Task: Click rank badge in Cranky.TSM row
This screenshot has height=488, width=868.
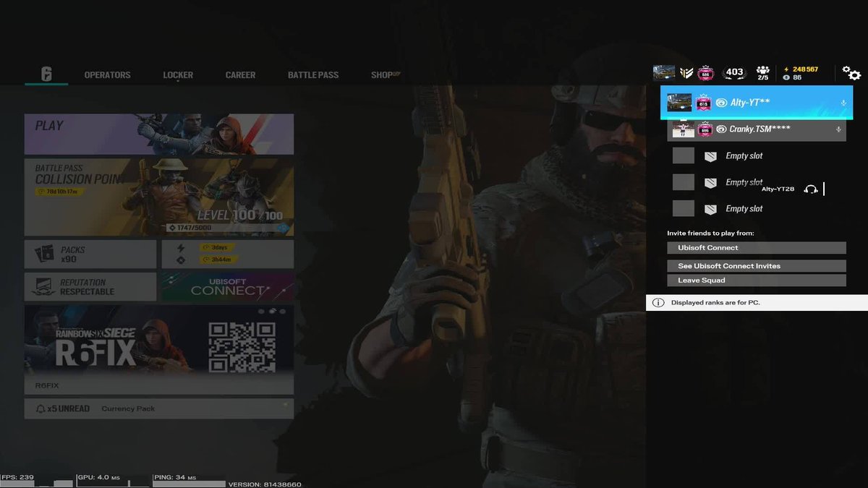Action: coord(705,129)
